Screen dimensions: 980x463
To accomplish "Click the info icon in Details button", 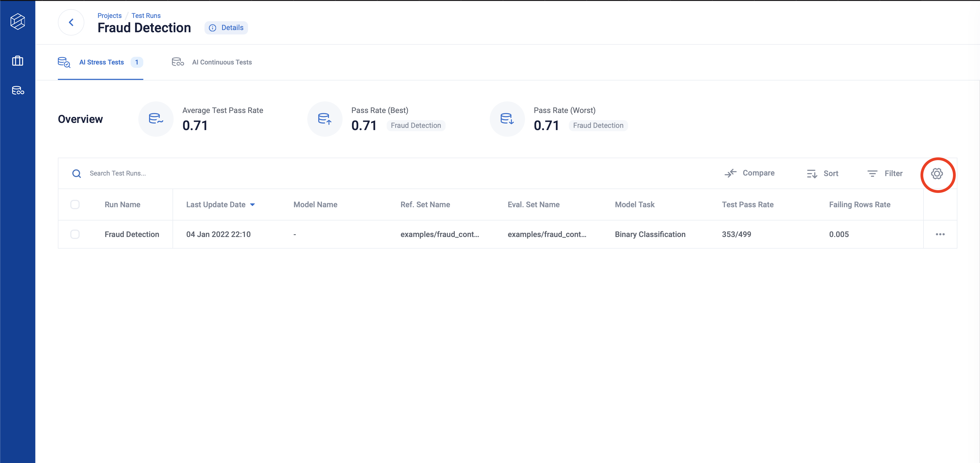I will (213, 28).
